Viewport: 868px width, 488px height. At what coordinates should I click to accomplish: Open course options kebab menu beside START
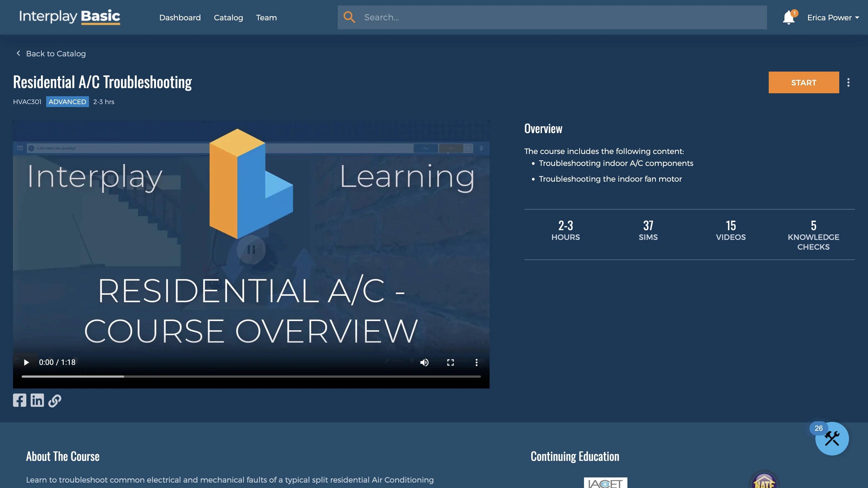[x=848, y=82]
